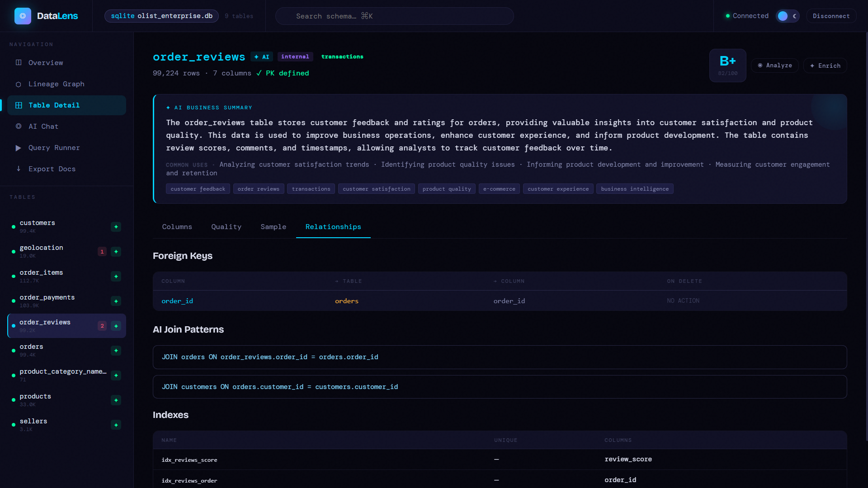
Task: Click sparkle icon next to order_items table
Action: pyautogui.click(x=116, y=277)
